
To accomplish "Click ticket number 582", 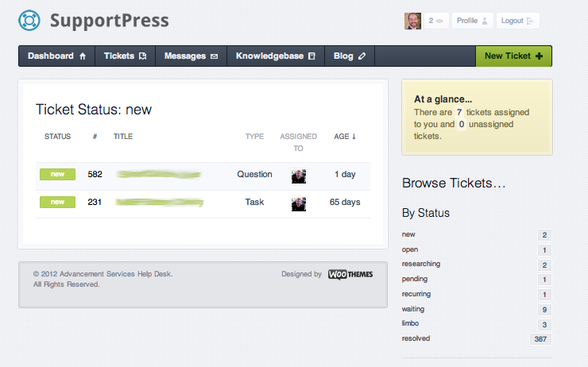I will click(95, 174).
